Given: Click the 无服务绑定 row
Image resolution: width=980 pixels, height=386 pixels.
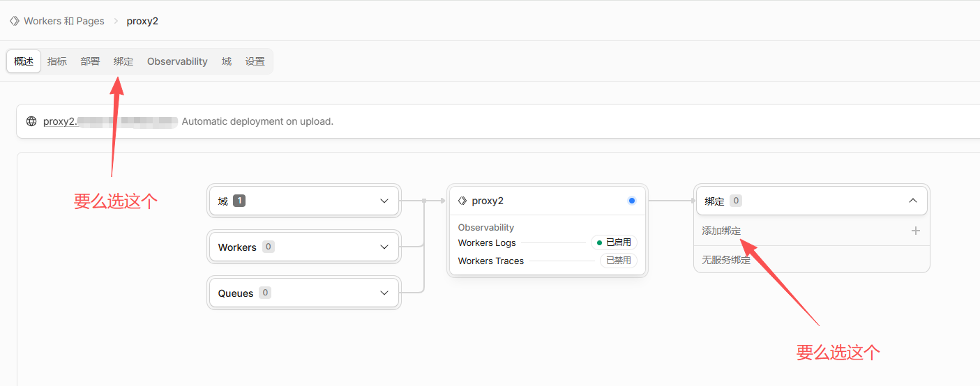Looking at the screenshot, I should [812, 260].
